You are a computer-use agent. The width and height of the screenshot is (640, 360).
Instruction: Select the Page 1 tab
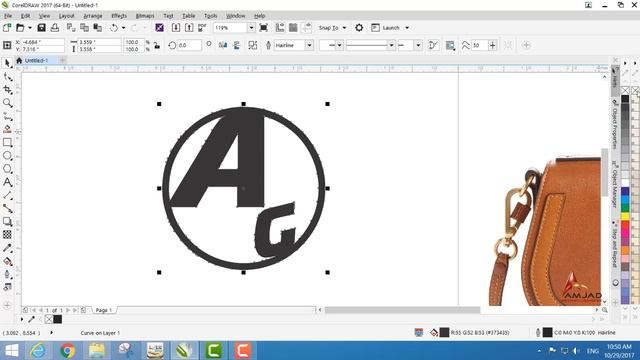click(103, 310)
